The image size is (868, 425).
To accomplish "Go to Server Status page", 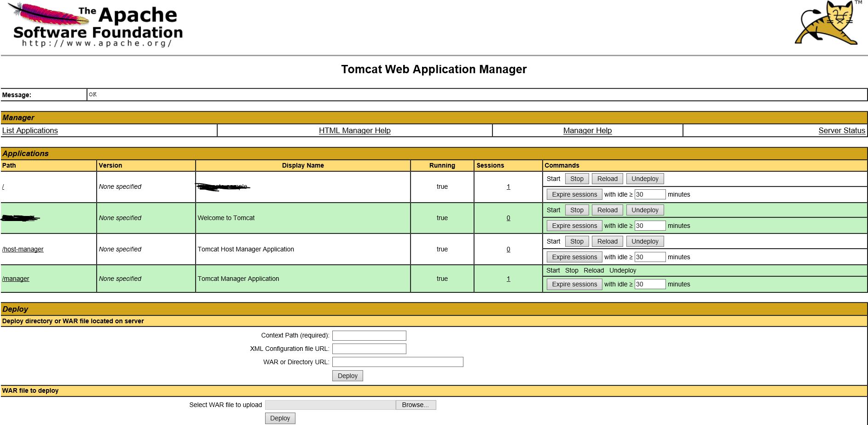I will pyautogui.click(x=842, y=130).
